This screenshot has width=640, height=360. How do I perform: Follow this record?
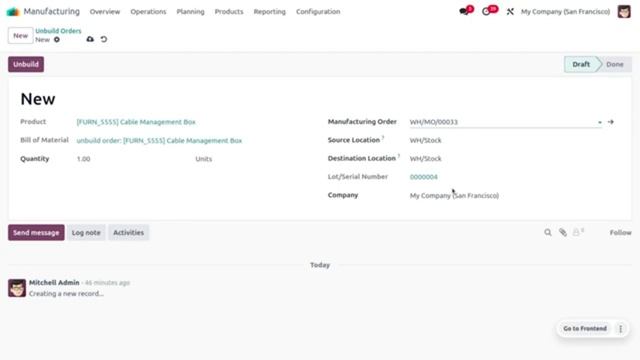tap(620, 232)
